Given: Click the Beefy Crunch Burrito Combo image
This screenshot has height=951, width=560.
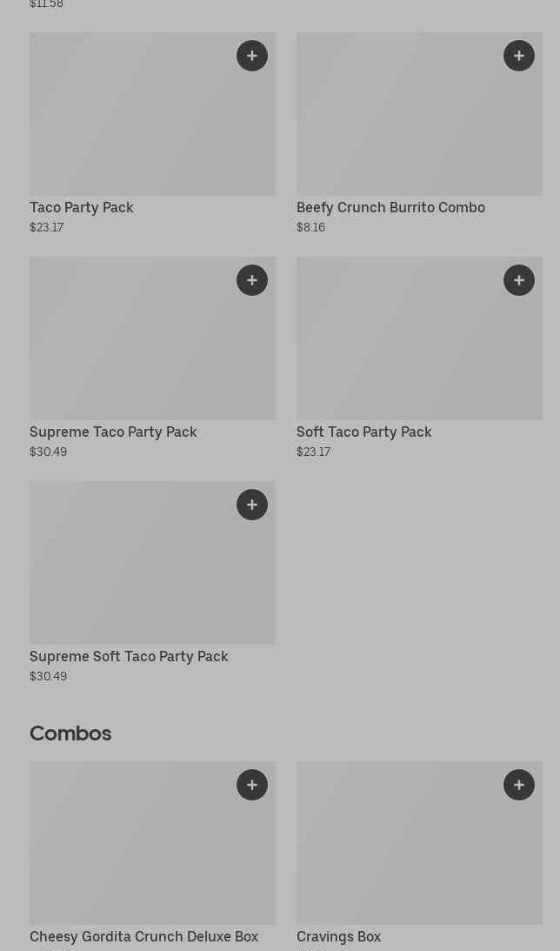Looking at the screenshot, I should pyautogui.click(x=400, y=122).
